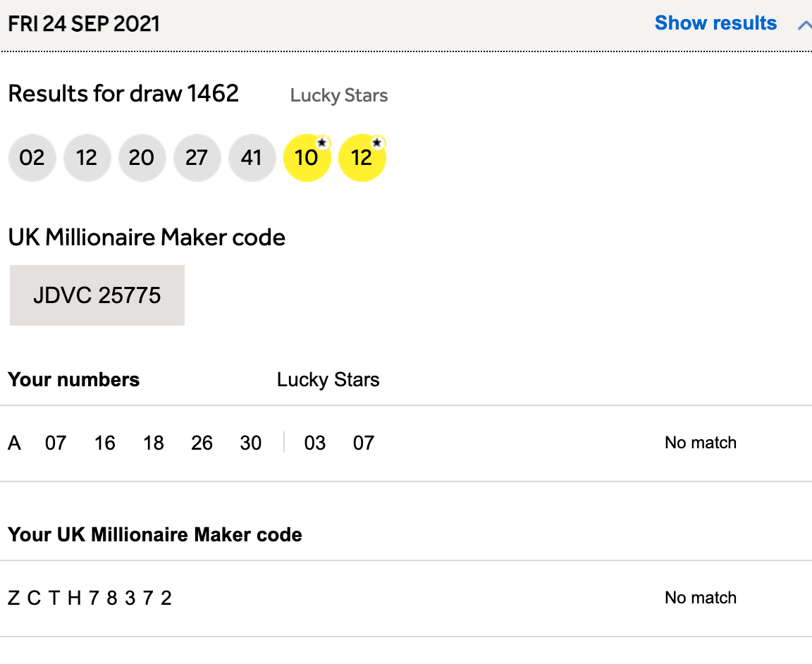Screen dimensions: 812x664
Task: Click yellow Lucky Star ball 10
Action: coord(307,158)
